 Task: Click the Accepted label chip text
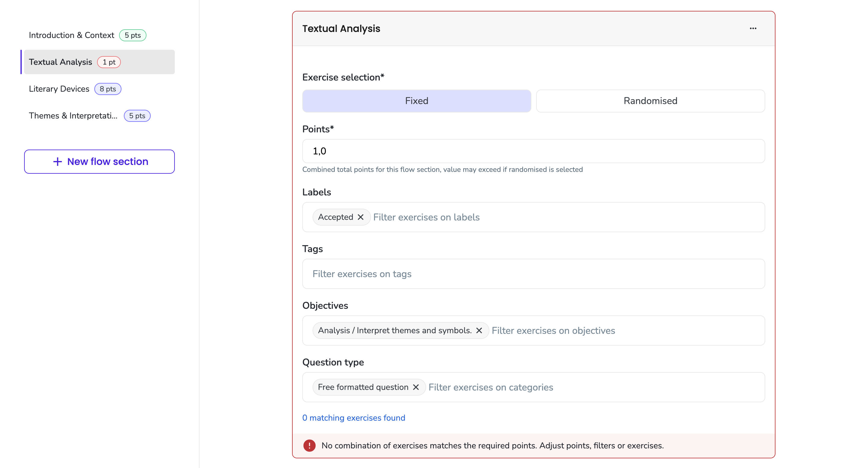tap(335, 217)
